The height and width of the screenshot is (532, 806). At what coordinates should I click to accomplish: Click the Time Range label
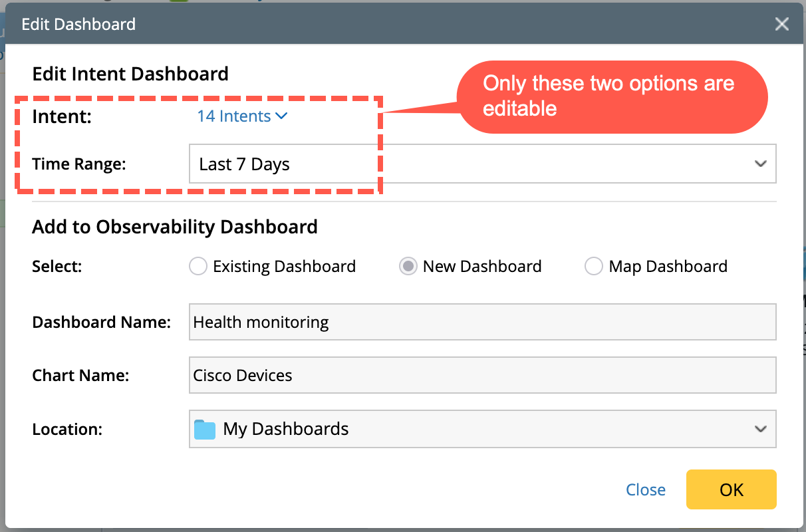pos(79,164)
